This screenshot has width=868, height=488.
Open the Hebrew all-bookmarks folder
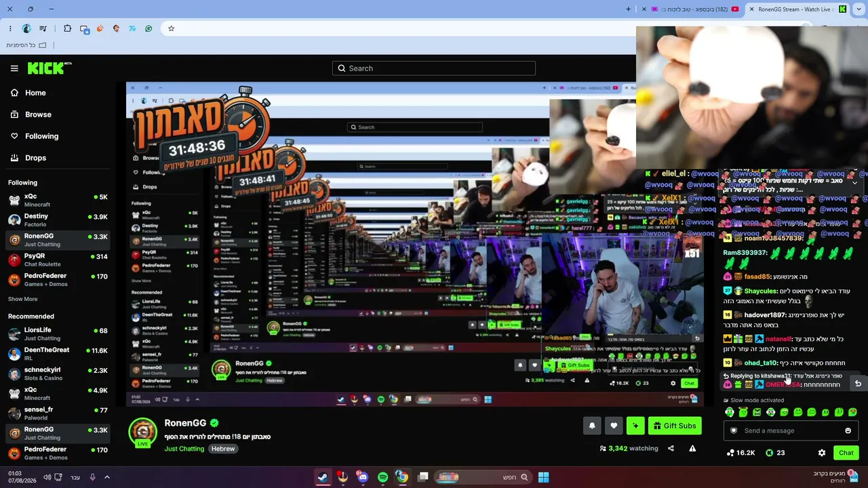(26, 45)
